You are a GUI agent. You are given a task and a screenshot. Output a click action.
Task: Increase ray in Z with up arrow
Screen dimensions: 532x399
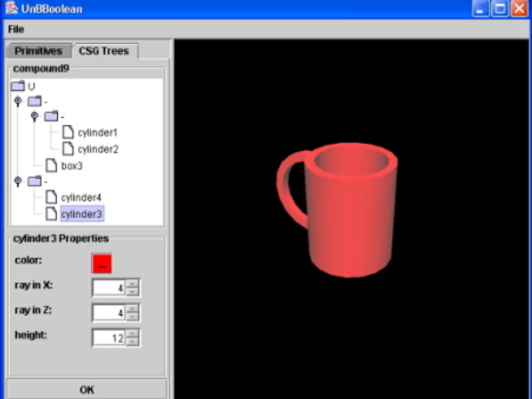(133, 308)
